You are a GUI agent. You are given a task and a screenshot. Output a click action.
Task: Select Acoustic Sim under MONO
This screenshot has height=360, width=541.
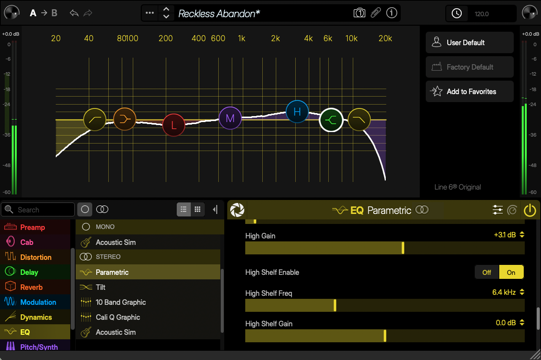pos(148,242)
